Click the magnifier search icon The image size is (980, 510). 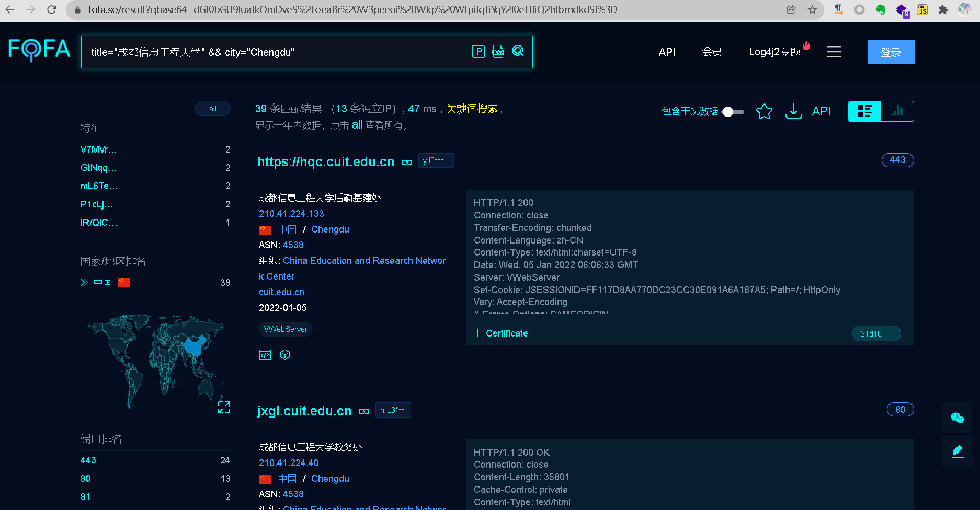pyautogui.click(x=518, y=51)
